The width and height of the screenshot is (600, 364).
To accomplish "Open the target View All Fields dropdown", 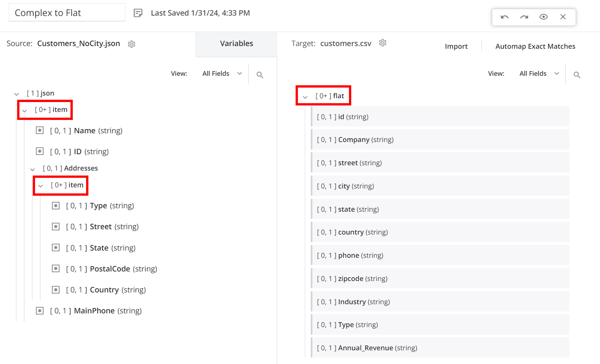I will click(x=539, y=73).
